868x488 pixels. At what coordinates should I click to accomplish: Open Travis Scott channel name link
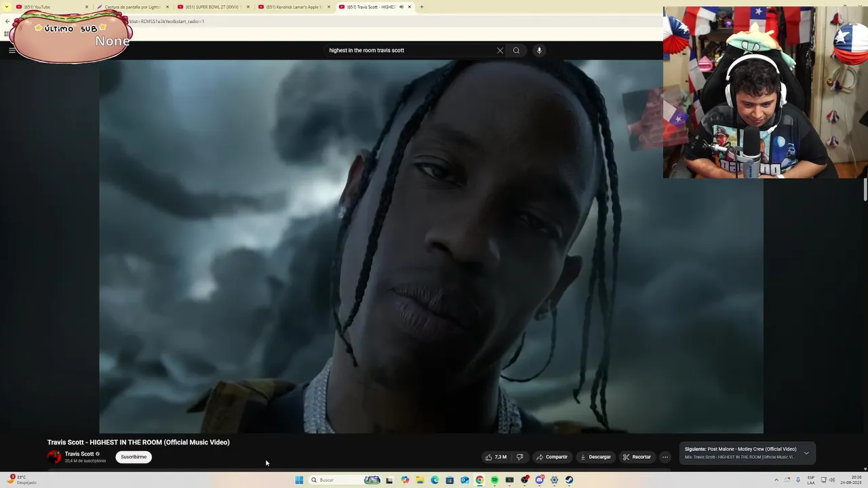79,454
